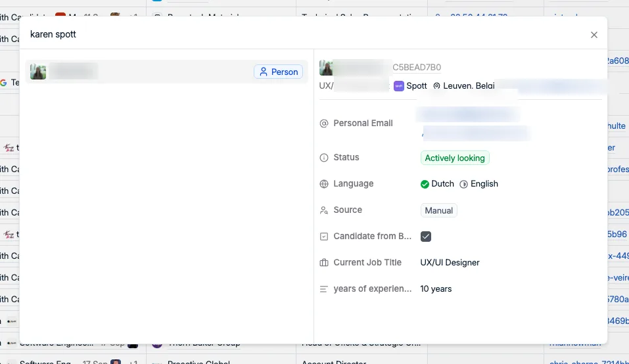Select the English language value
This screenshot has width=629, height=364.
click(x=484, y=183)
